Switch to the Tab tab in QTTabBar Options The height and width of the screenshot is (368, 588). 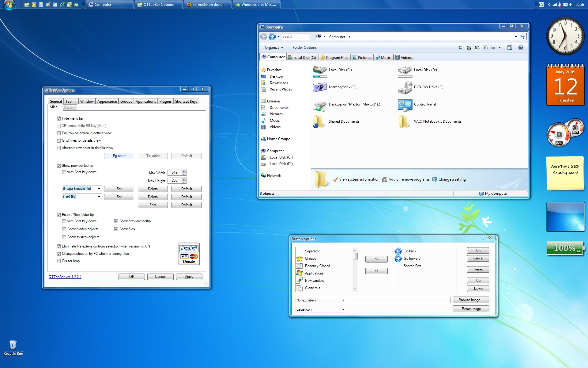69,101
